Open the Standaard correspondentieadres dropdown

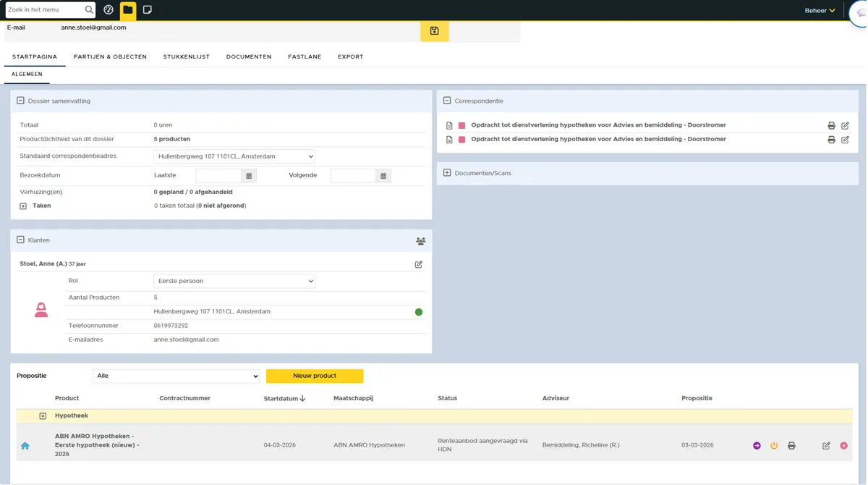[x=234, y=156]
